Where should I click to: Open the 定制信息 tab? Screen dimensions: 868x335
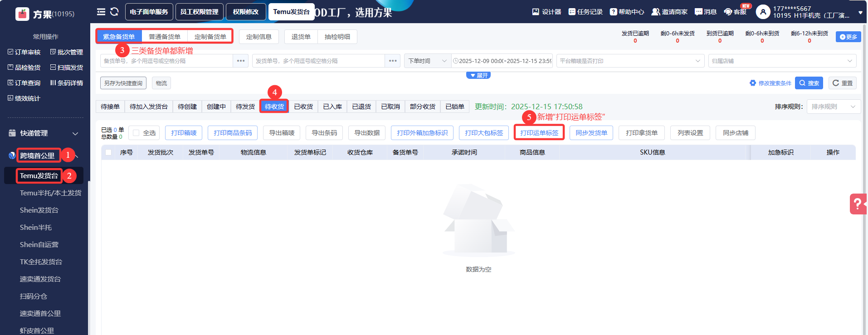coord(259,37)
